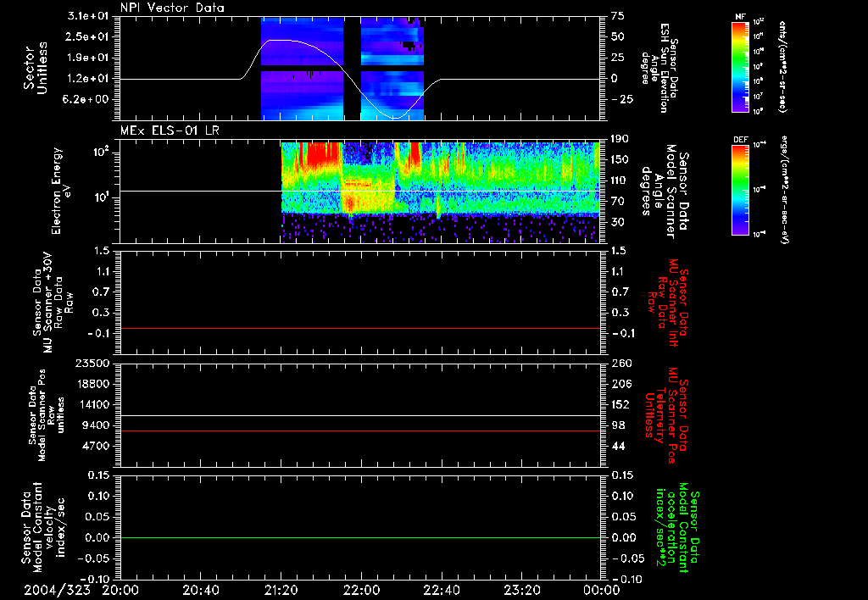Viewport: 868px width, 600px height.
Task: Click the 'Sector Unitless' axis label
Action: point(36,68)
